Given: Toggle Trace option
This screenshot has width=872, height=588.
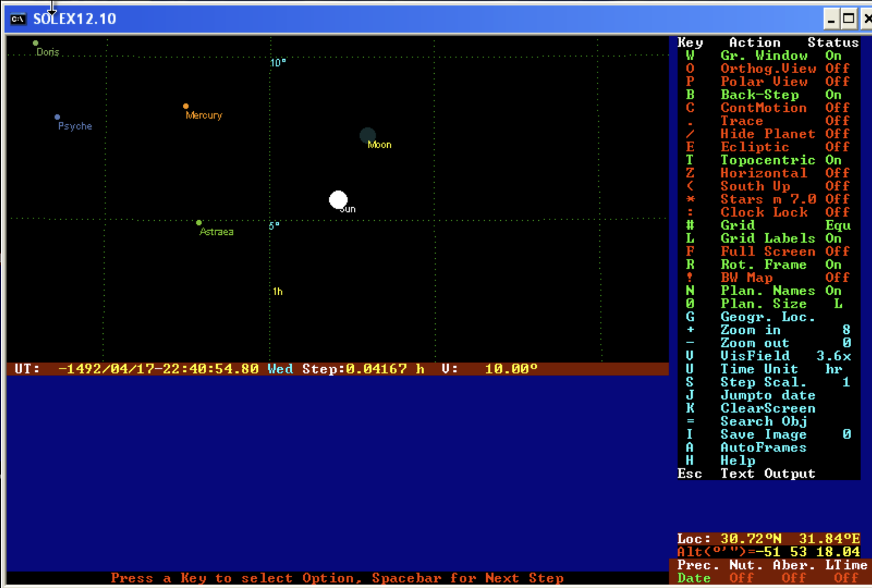Looking at the screenshot, I should tap(768, 121).
